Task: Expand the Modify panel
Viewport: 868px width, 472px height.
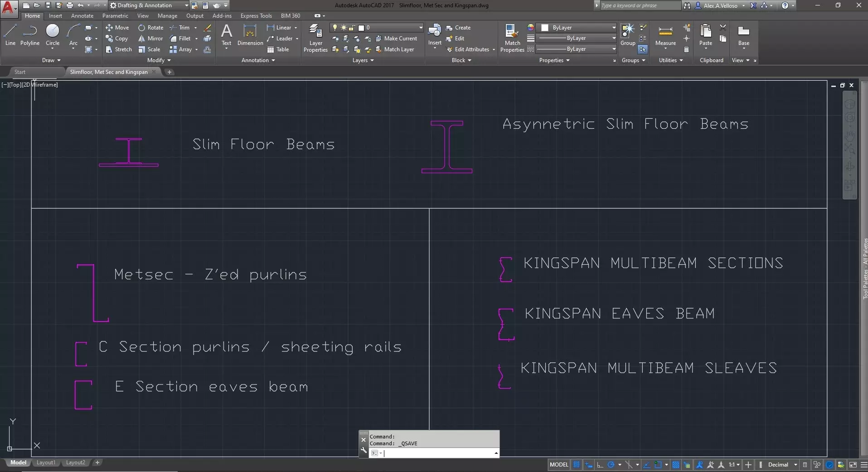Action: tap(159, 60)
